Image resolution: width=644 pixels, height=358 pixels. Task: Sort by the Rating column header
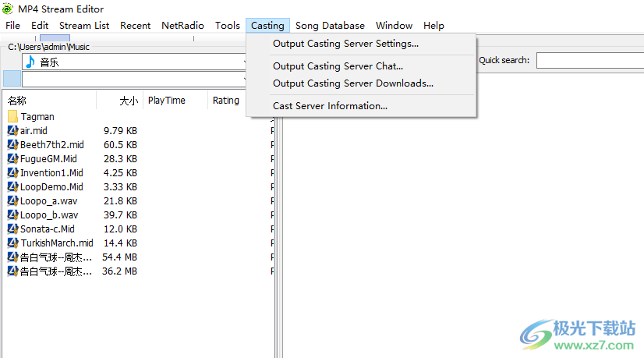(x=227, y=101)
